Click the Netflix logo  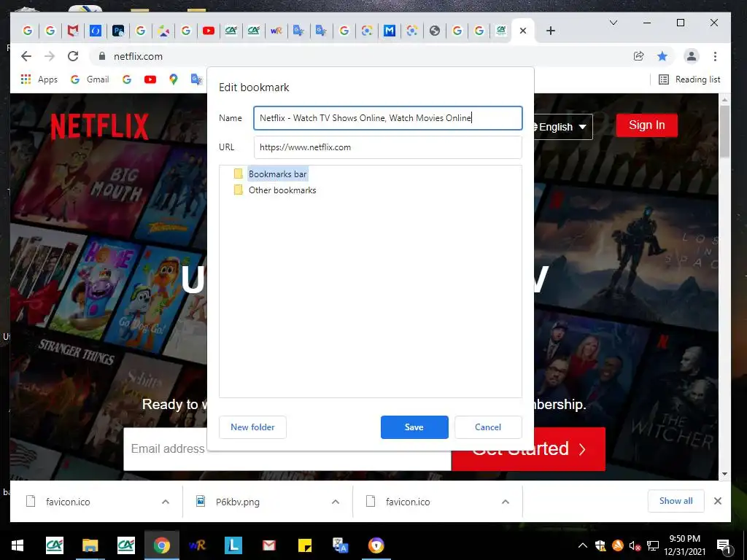[x=99, y=126]
